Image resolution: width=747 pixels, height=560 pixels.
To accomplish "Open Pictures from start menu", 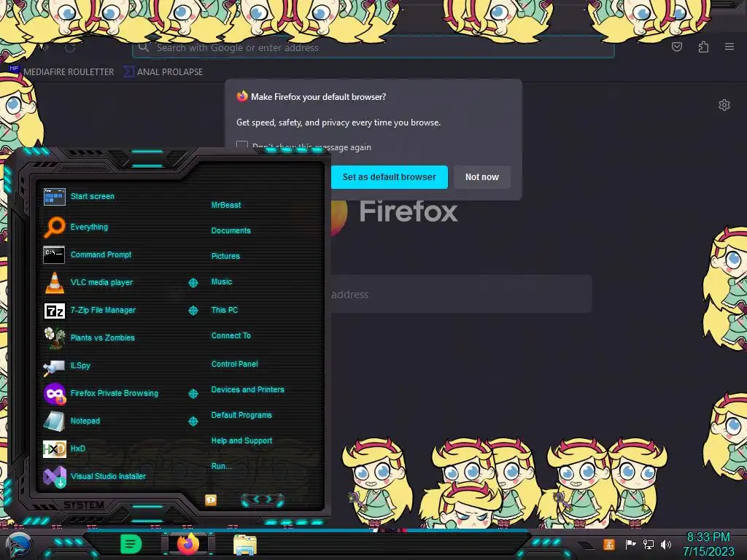I will click(226, 256).
